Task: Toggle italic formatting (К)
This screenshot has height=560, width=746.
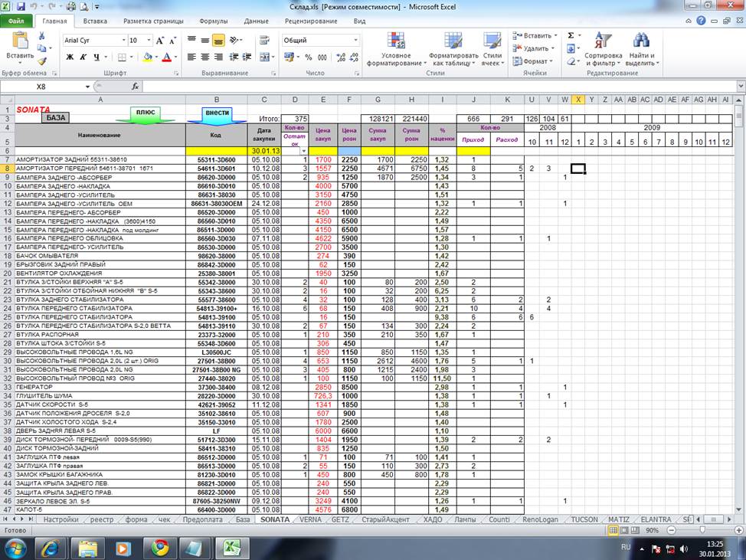Action: click(83, 57)
